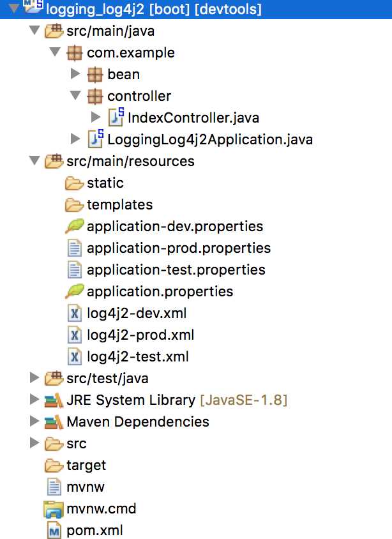Viewport: 392px width, 539px height.
Task: Click the bean package icon
Action: pyautogui.click(x=95, y=75)
